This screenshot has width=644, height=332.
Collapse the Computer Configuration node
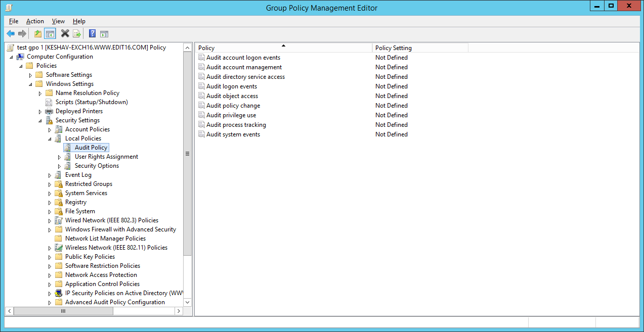11,57
